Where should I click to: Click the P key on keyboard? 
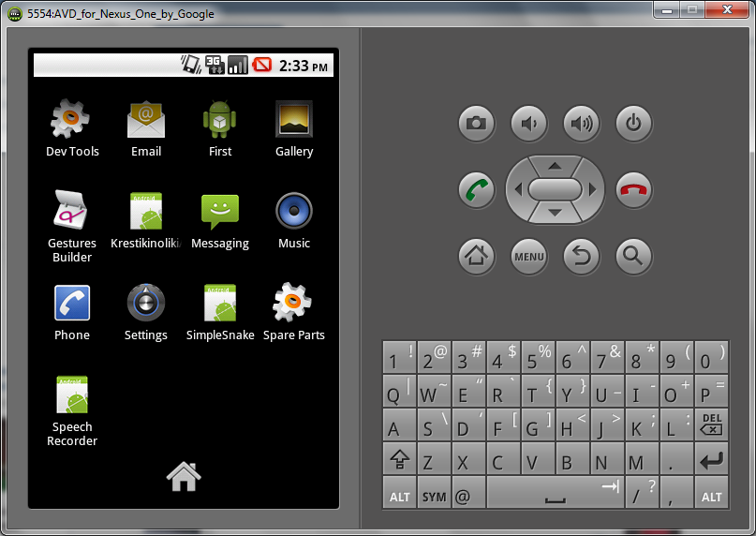click(x=712, y=392)
